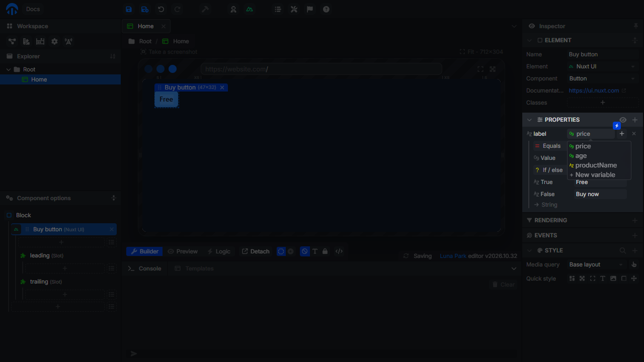Open the Media query Base layout dropdown
The image size is (644, 362).
coord(597,264)
